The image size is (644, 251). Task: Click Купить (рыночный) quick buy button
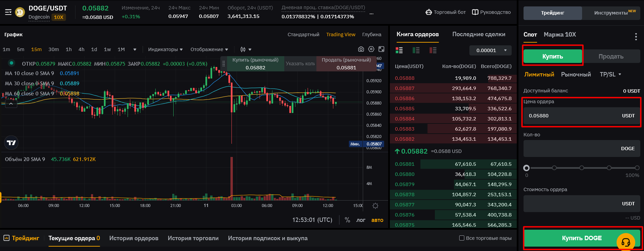256,64
